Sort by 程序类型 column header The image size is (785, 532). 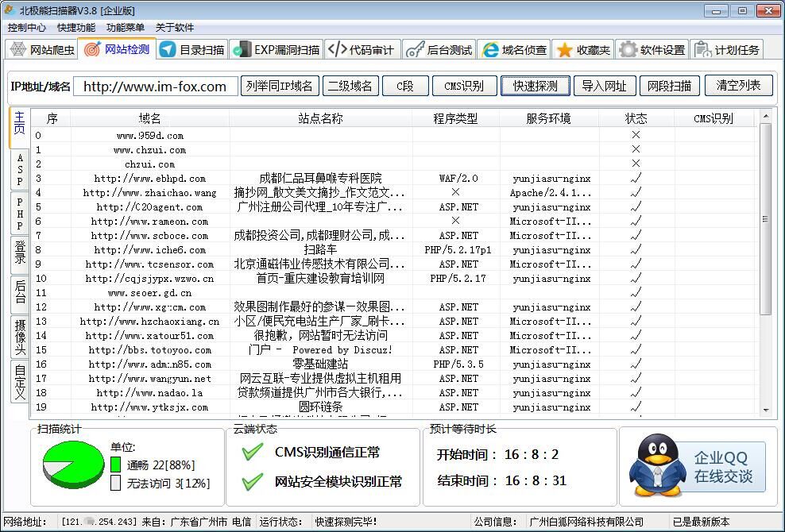coord(455,118)
